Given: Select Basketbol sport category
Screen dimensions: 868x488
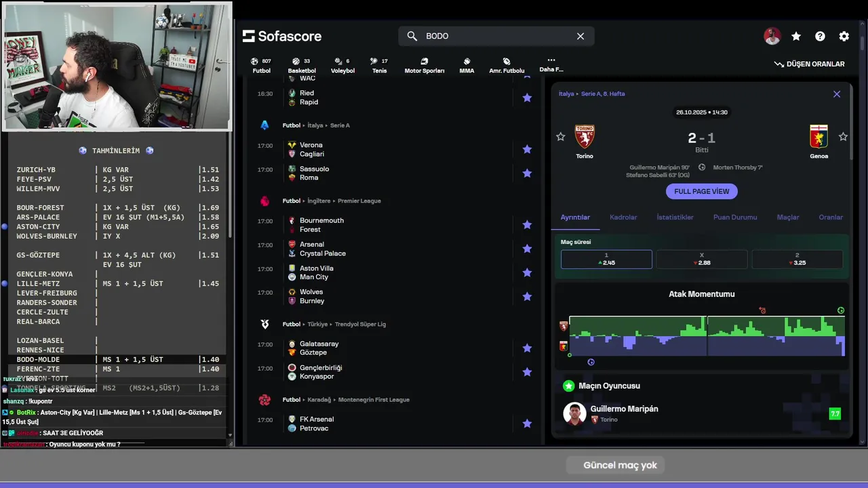Looking at the screenshot, I should (302, 65).
